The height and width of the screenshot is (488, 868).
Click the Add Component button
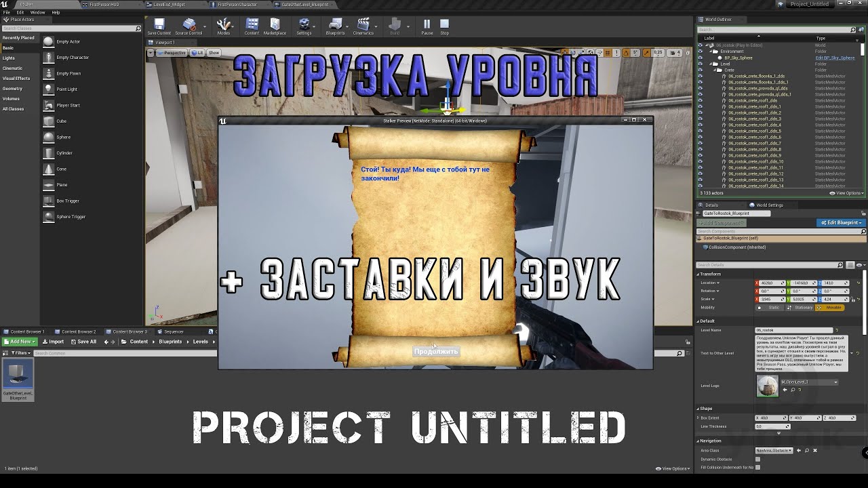723,223
